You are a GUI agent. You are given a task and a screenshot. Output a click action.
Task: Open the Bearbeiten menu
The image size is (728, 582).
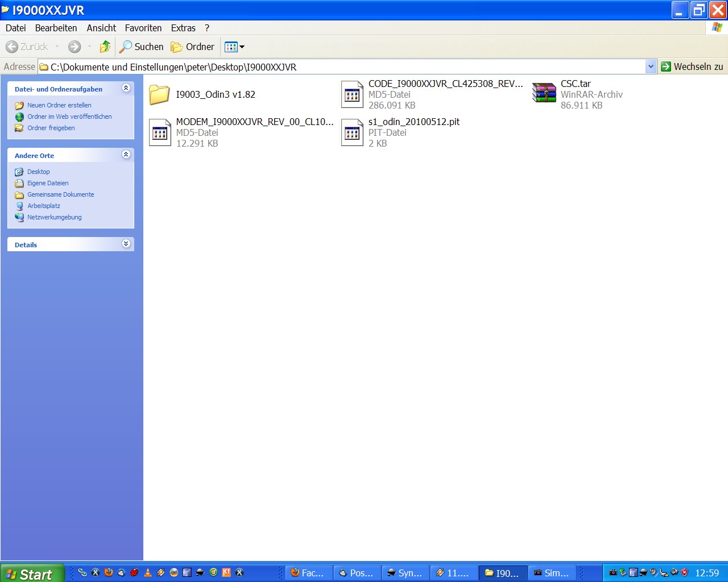pyautogui.click(x=56, y=28)
